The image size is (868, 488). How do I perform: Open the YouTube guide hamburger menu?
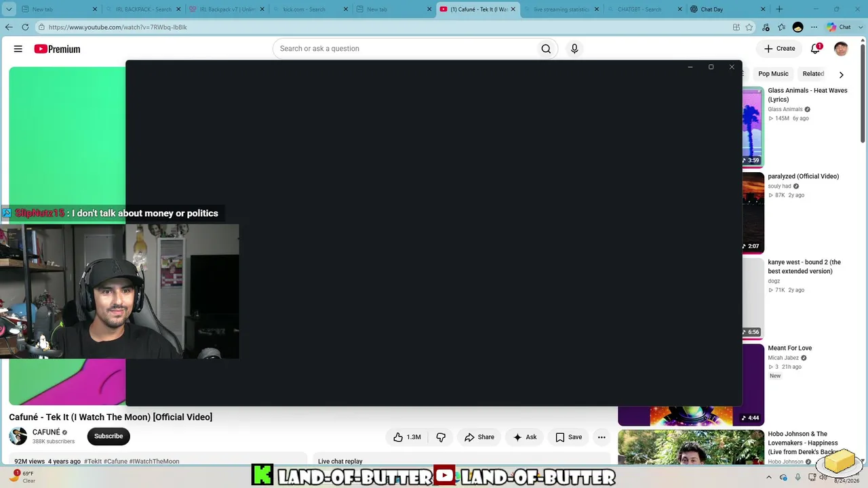[x=18, y=49]
